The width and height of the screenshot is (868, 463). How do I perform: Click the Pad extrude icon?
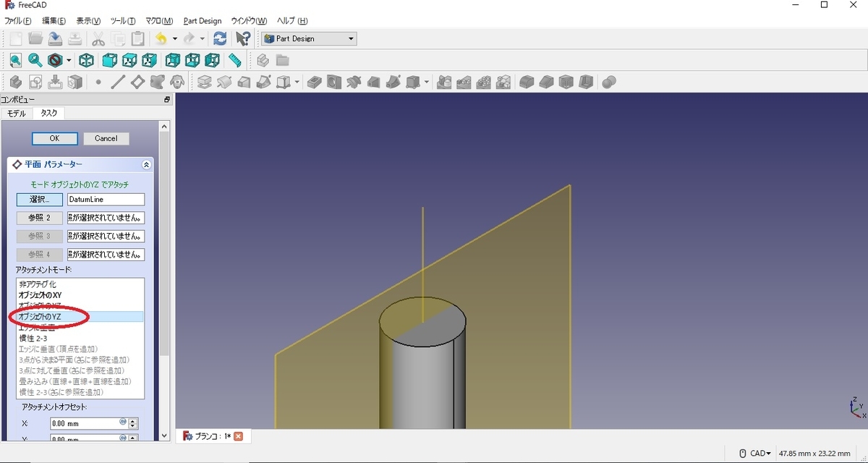[205, 82]
